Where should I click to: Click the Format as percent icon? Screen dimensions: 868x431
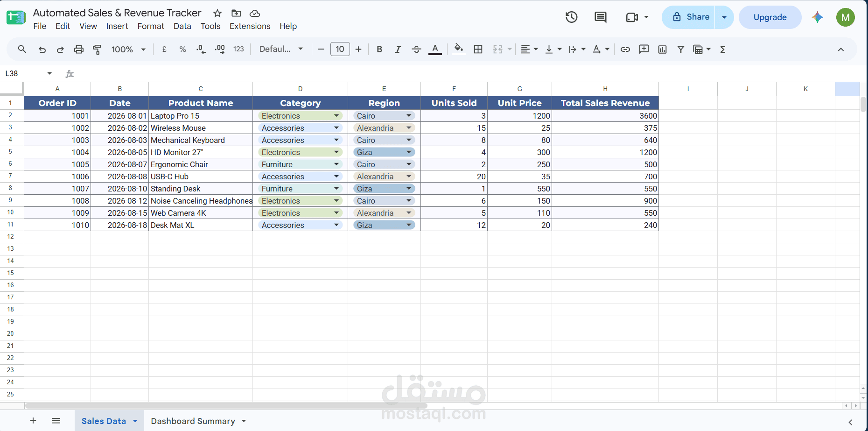[x=182, y=49]
